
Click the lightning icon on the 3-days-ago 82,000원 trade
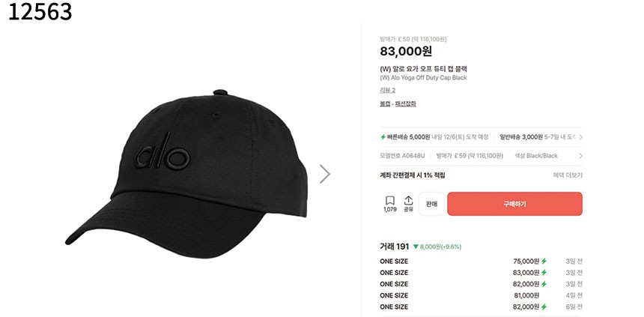coord(544,284)
